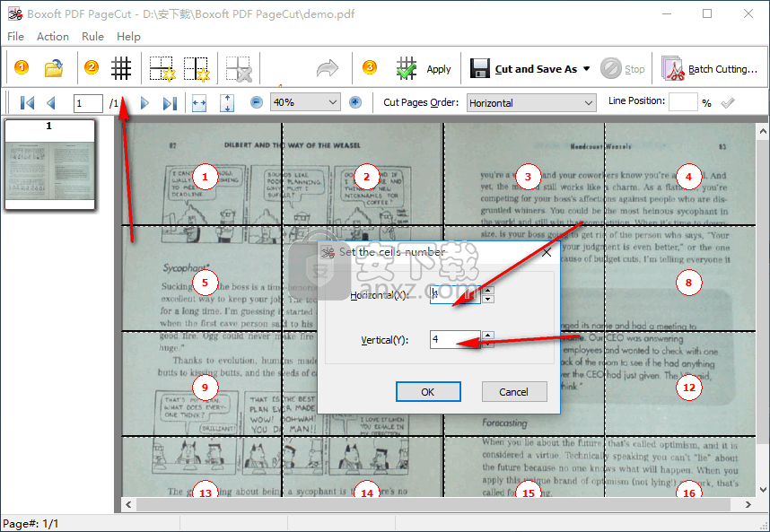The image size is (770, 532).
Task: Add a horizontal cut line with toolbar icon
Action: coord(162,68)
